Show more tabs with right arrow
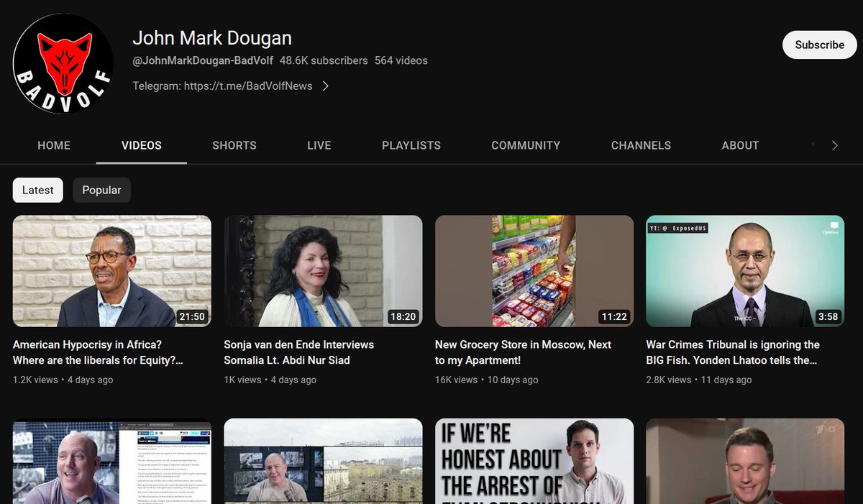Image resolution: width=863 pixels, height=504 pixels. click(x=834, y=145)
